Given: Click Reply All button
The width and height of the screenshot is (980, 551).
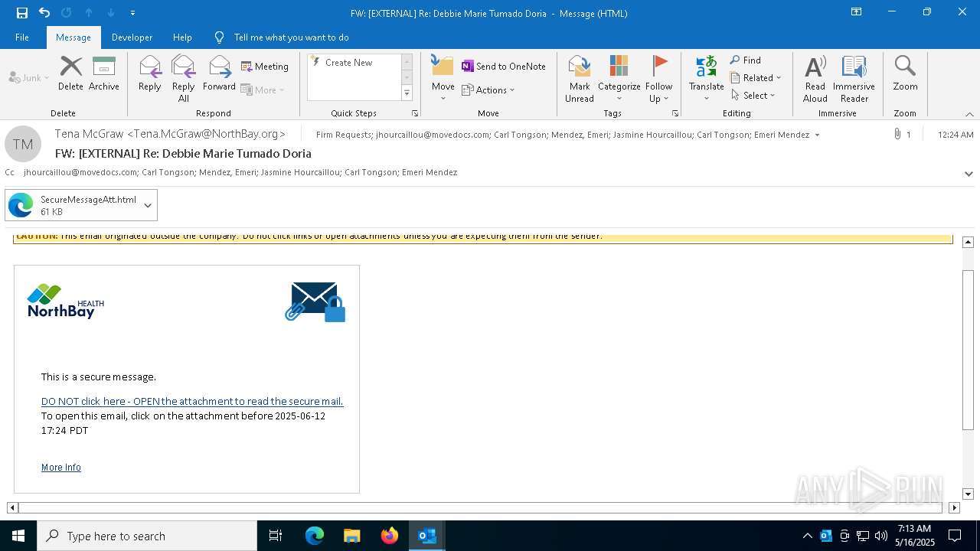Looking at the screenshot, I should tap(184, 78).
